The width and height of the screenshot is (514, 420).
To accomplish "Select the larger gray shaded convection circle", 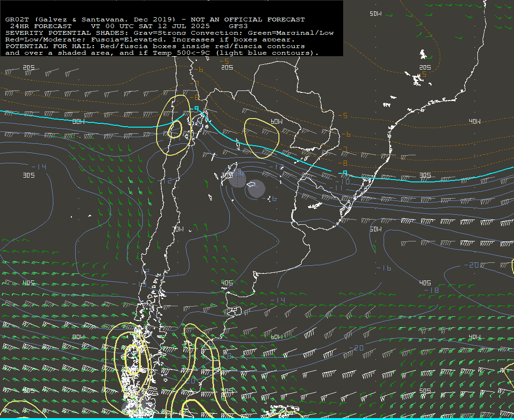I will pos(256,189).
